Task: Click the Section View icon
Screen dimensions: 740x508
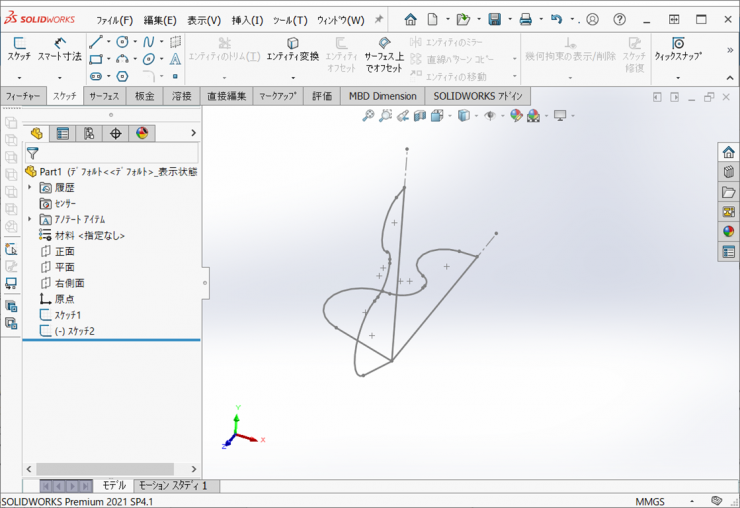Action: click(x=419, y=116)
